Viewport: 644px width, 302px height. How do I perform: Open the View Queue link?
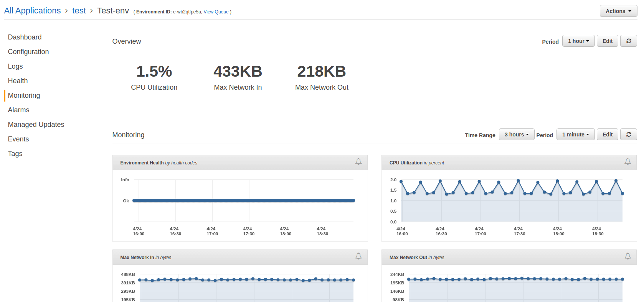pyautogui.click(x=216, y=12)
